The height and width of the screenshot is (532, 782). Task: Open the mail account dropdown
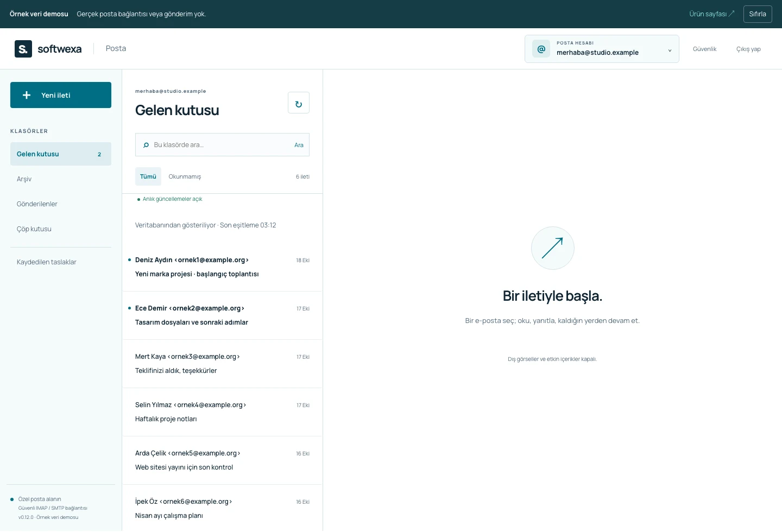(602, 49)
